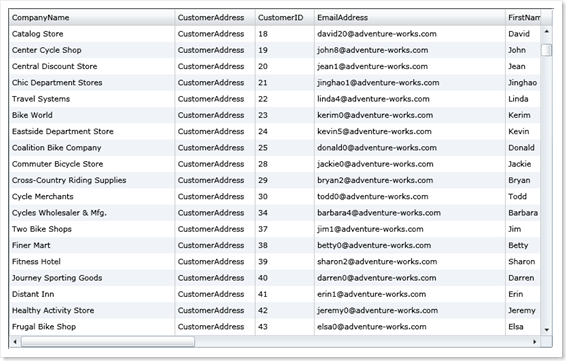
Task: Select the Two Bike Shops cell
Action: point(92,229)
